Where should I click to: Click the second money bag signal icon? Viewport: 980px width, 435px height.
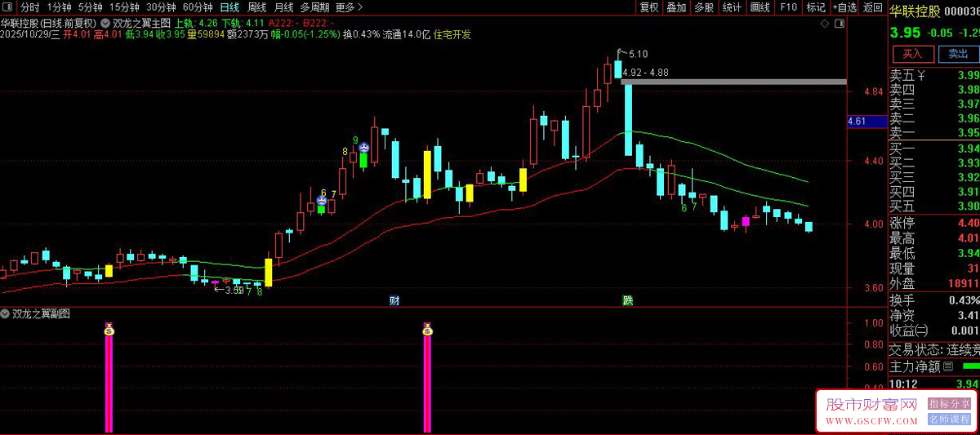pyautogui.click(x=426, y=329)
